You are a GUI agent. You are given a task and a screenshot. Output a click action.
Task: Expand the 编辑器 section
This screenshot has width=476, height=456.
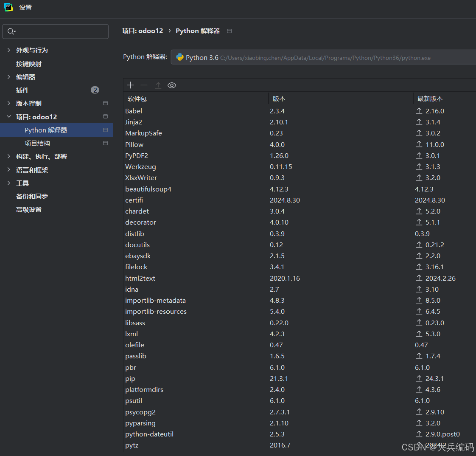coord(9,77)
